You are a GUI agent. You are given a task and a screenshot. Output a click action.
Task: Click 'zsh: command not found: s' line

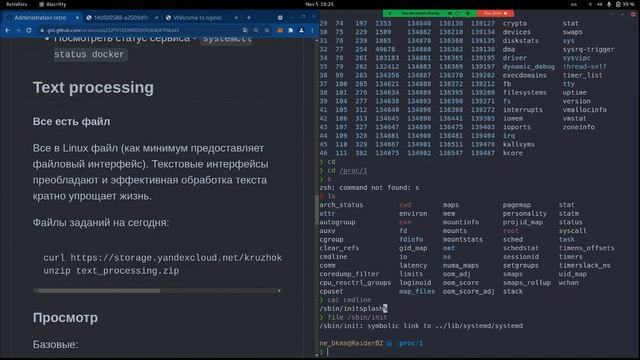click(x=369, y=188)
